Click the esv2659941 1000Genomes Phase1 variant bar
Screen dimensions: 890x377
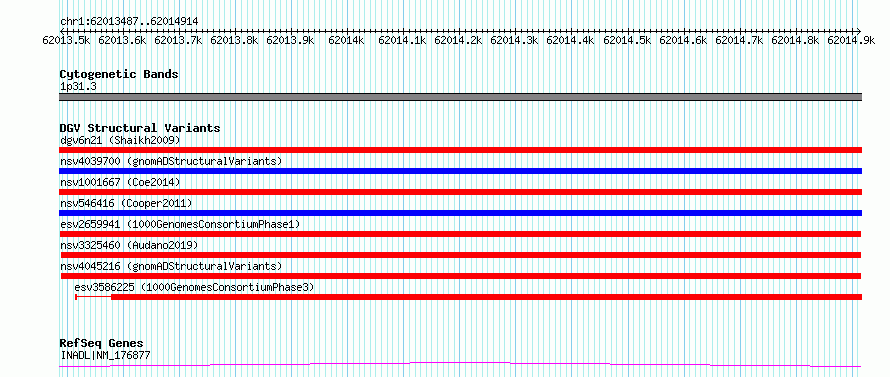coord(460,234)
